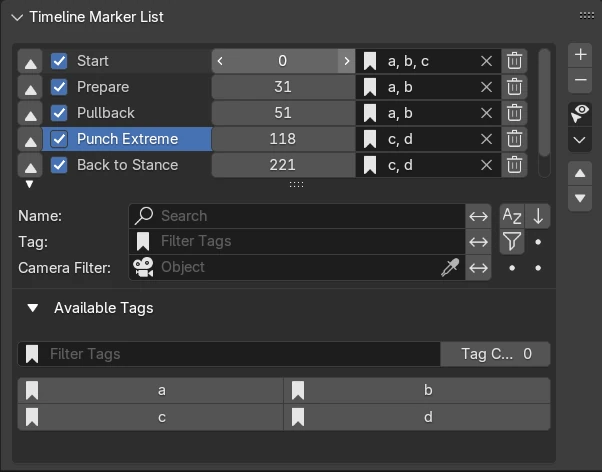Jump to the Back to Stance marker with its triangle icon
Screen dimensions: 602x472
click(x=30, y=166)
